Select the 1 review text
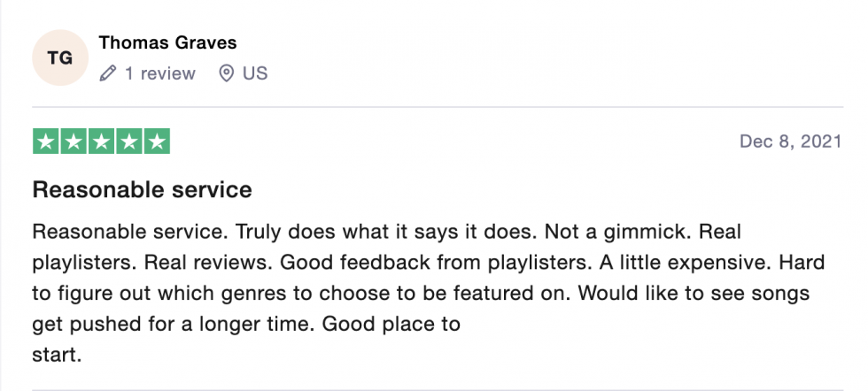 [160, 73]
